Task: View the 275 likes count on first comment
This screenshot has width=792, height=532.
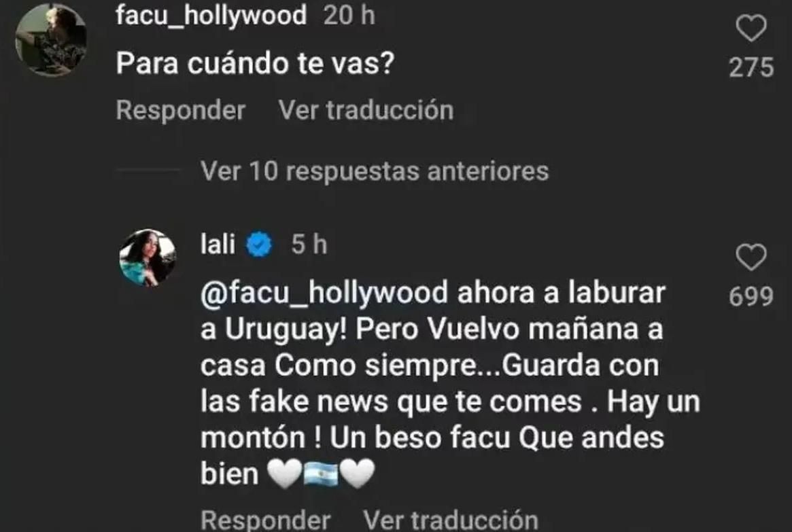Action: pos(751,67)
